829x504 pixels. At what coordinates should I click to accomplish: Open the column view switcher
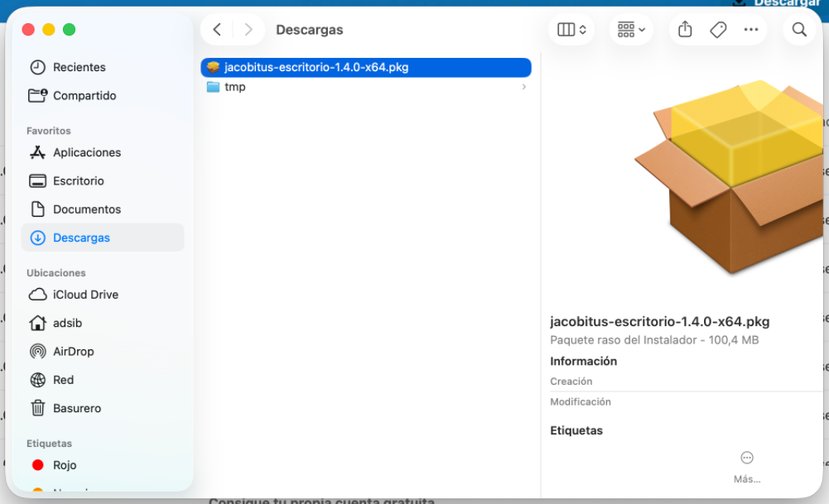click(x=571, y=30)
